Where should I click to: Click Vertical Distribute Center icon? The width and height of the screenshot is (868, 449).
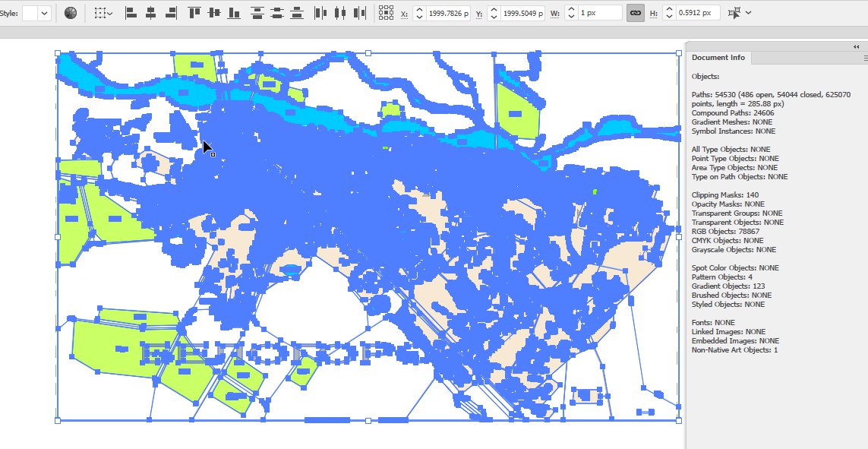[277, 13]
